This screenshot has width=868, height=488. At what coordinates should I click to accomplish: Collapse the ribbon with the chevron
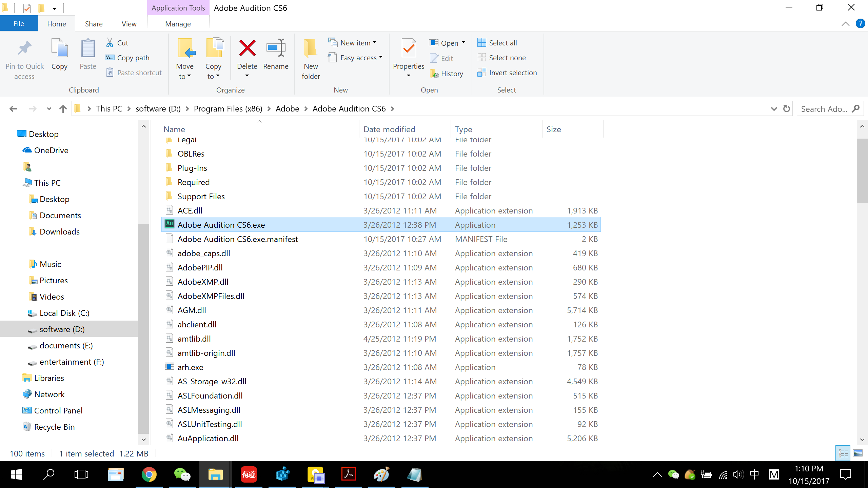(x=846, y=24)
